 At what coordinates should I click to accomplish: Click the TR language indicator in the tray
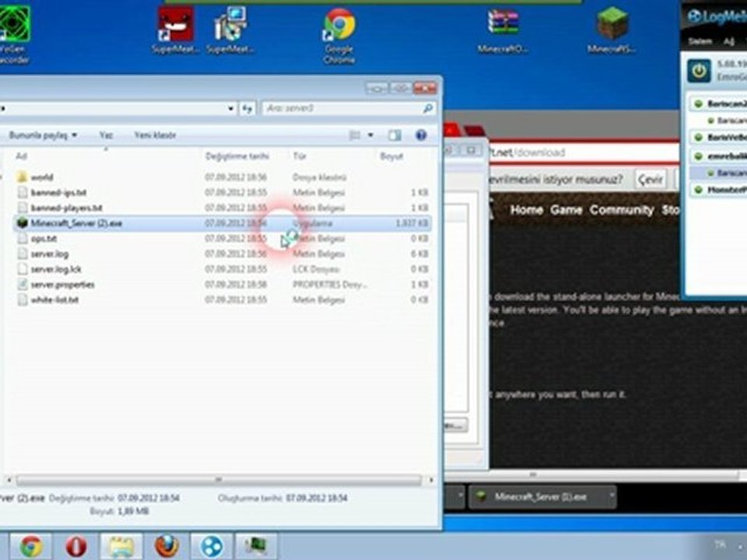point(720,544)
